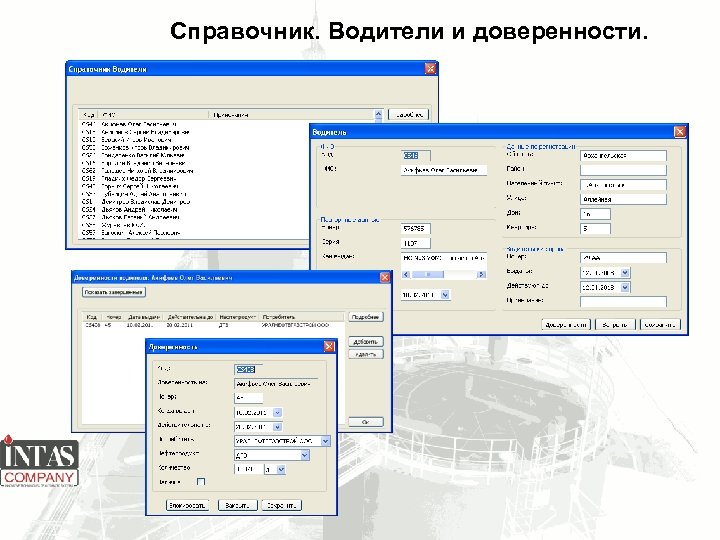The width and height of the screenshot is (720, 540).
Task: Expand the Потребитель combo box in Доверенность
Action: tap(326, 441)
